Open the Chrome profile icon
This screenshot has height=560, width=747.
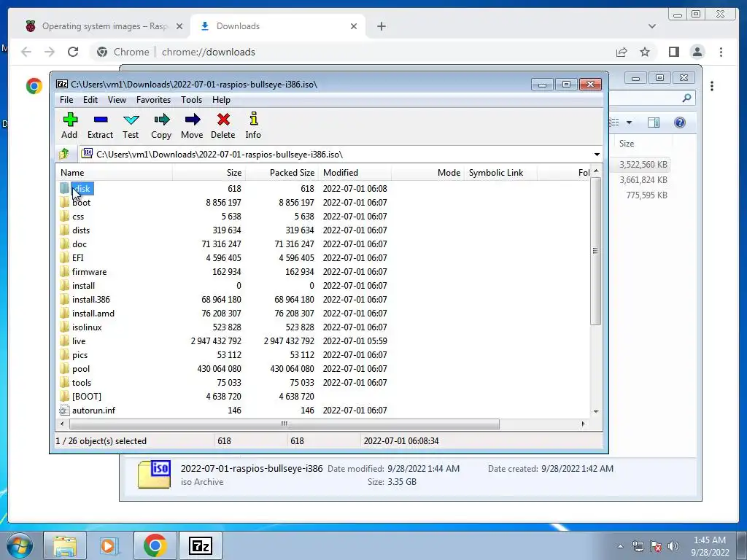pos(697,52)
